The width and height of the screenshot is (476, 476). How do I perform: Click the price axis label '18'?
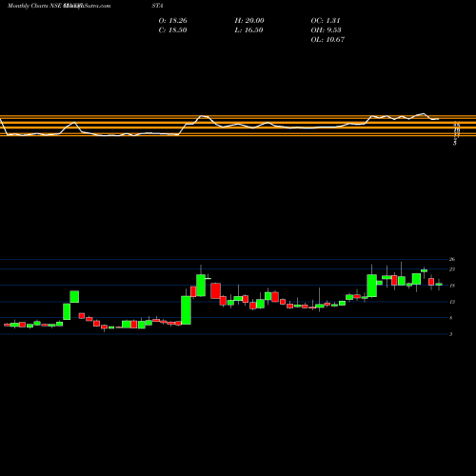point(452,286)
